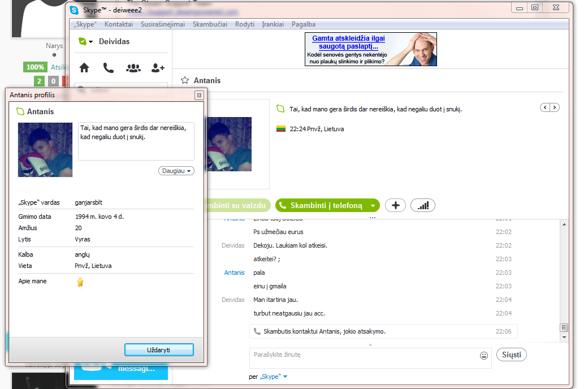Open the Skype home icon

[84, 68]
